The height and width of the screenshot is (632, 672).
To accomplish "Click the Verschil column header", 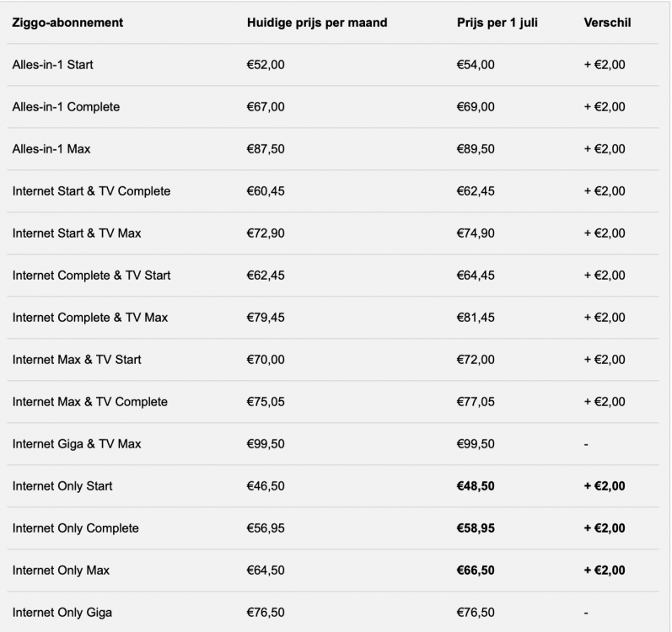I will coord(607,23).
